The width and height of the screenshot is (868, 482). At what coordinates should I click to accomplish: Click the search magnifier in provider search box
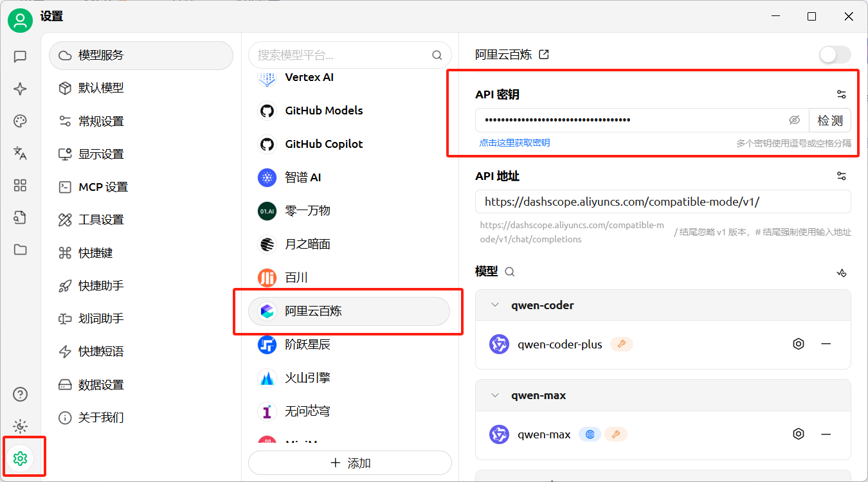point(437,55)
